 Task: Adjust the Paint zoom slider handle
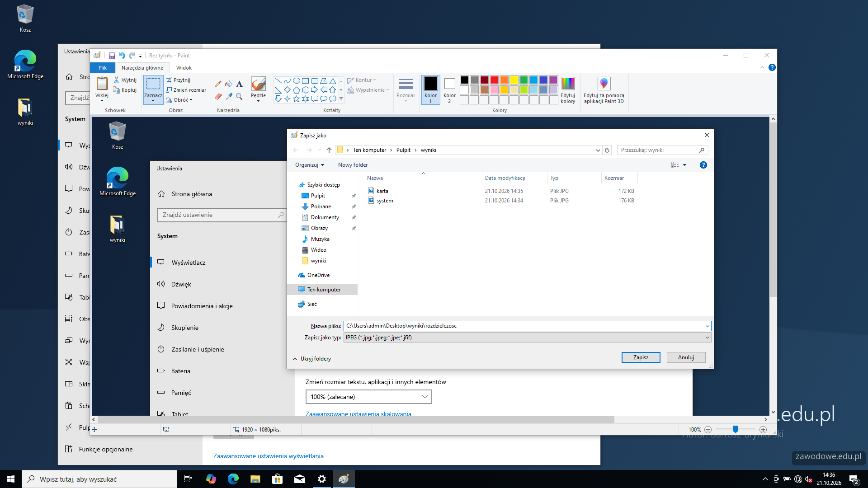tap(736, 429)
